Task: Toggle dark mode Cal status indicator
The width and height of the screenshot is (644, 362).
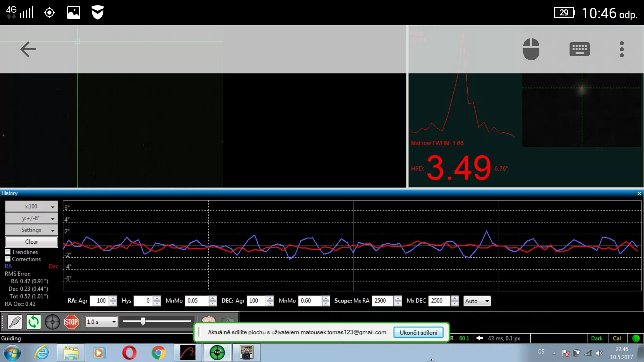Action: tap(617, 338)
